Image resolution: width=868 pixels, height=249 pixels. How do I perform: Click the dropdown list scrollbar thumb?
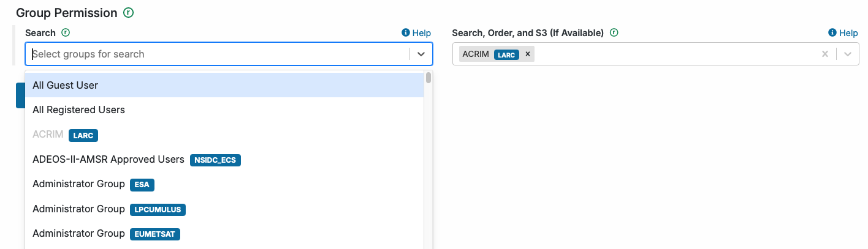tap(428, 78)
